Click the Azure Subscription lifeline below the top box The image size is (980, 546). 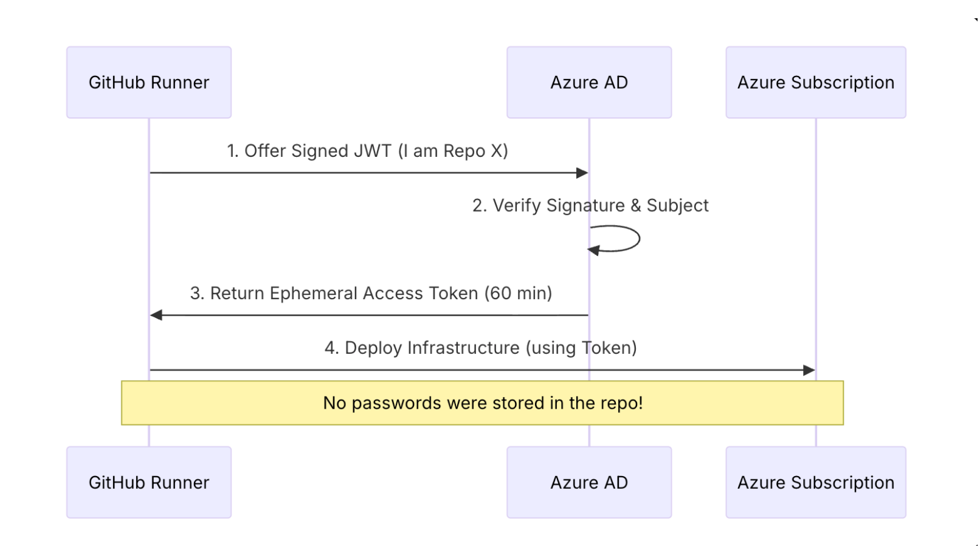click(x=816, y=243)
